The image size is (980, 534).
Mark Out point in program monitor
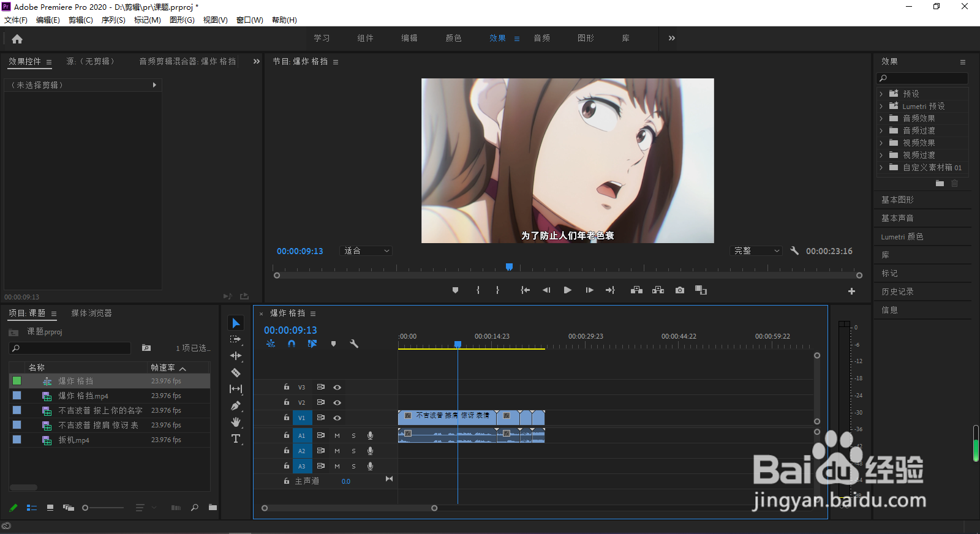click(x=497, y=290)
